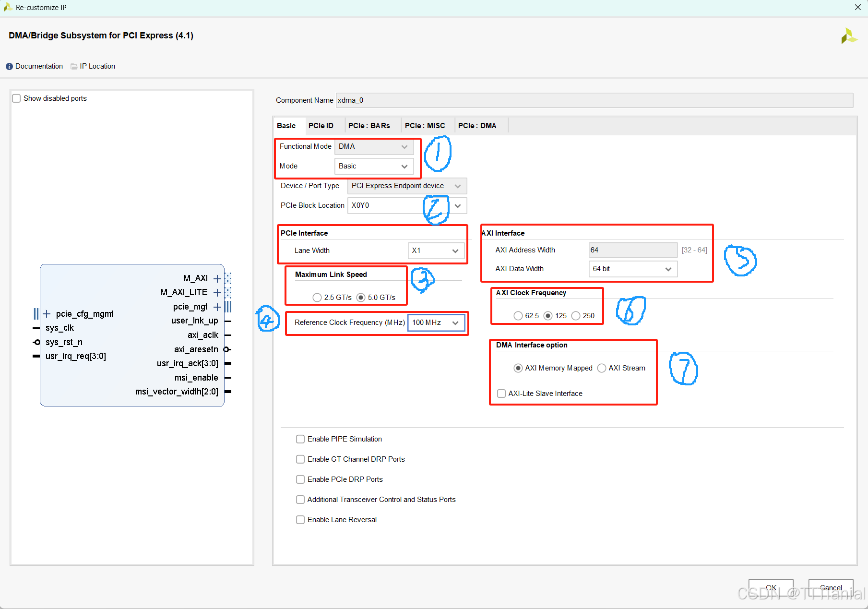Viewport: 868px width, 609px height.
Task: Select 2.5 GT/s link speed
Action: point(317,298)
